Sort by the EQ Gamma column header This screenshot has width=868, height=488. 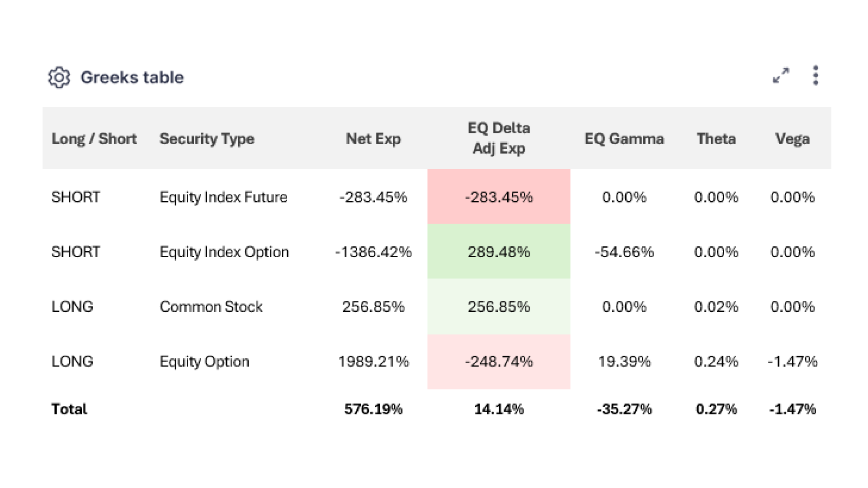(x=624, y=139)
